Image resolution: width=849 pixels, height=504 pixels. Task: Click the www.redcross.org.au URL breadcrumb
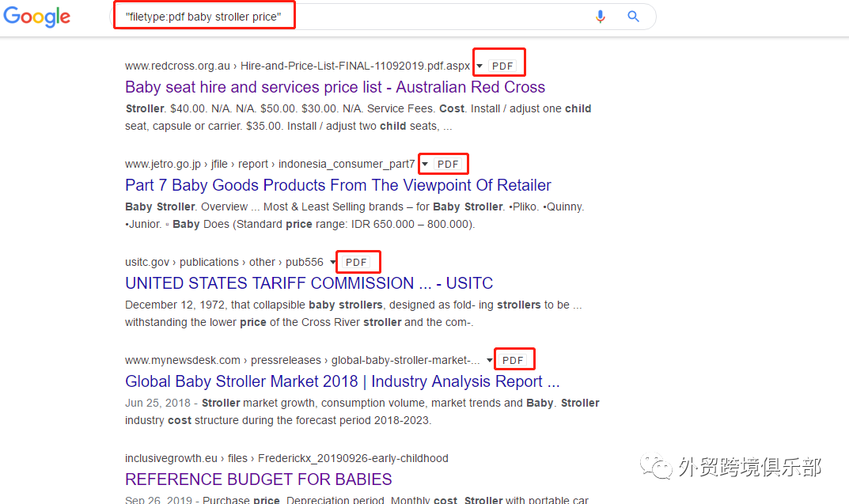point(298,66)
